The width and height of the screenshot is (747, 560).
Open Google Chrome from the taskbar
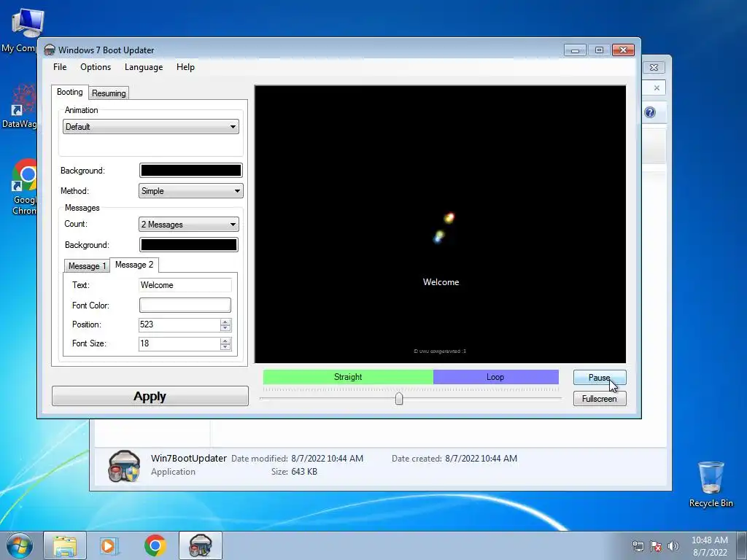point(155,545)
